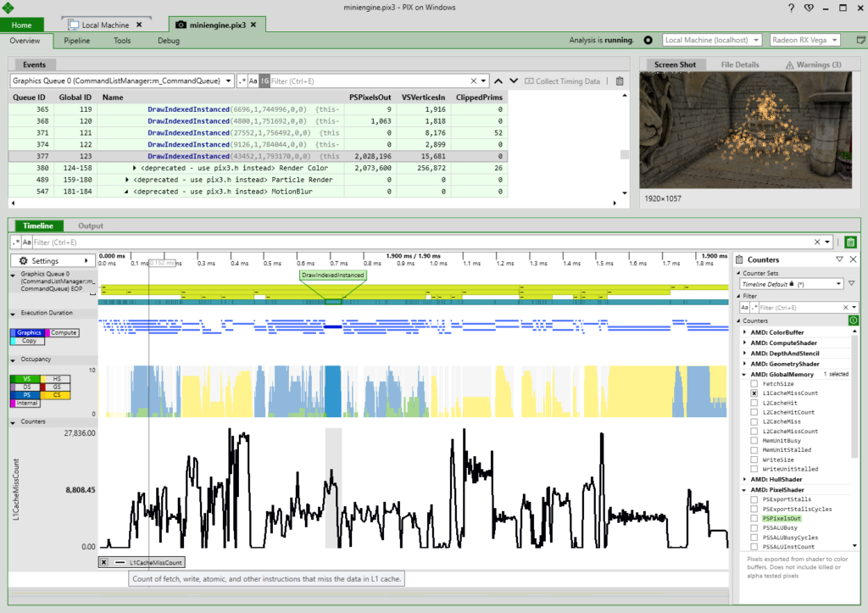Remove L1CacheMissCount graph via X box
The width and height of the screenshot is (868, 613).
point(103,562)
